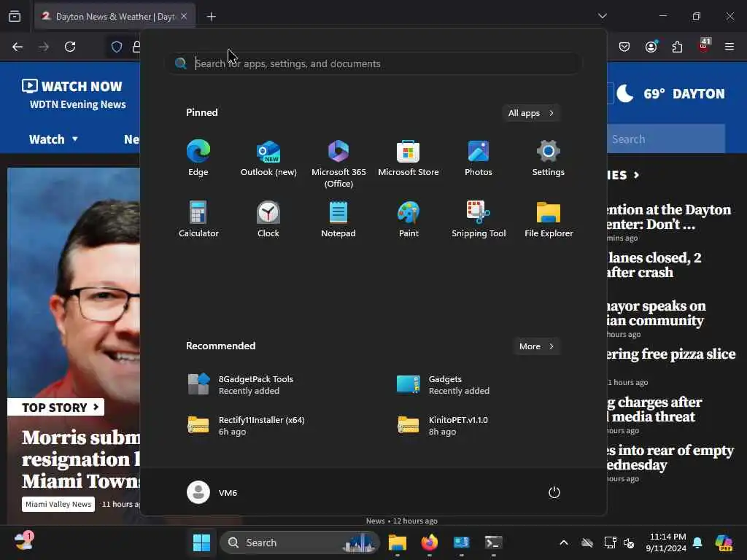747x560 pixels.
Task: Open Notepad from the Start menu
Action: click(338, 219)
